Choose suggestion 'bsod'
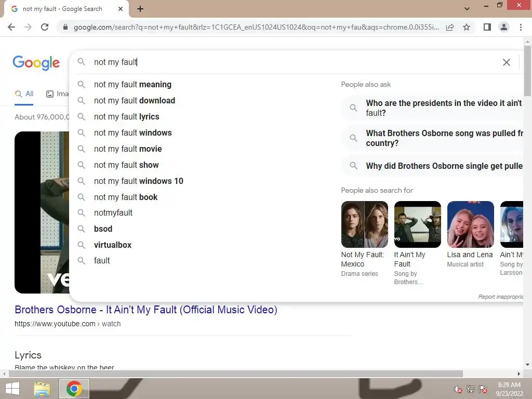The width and height of the screenshot is (532, 399). pyautogui.click(x=103, y=229)
